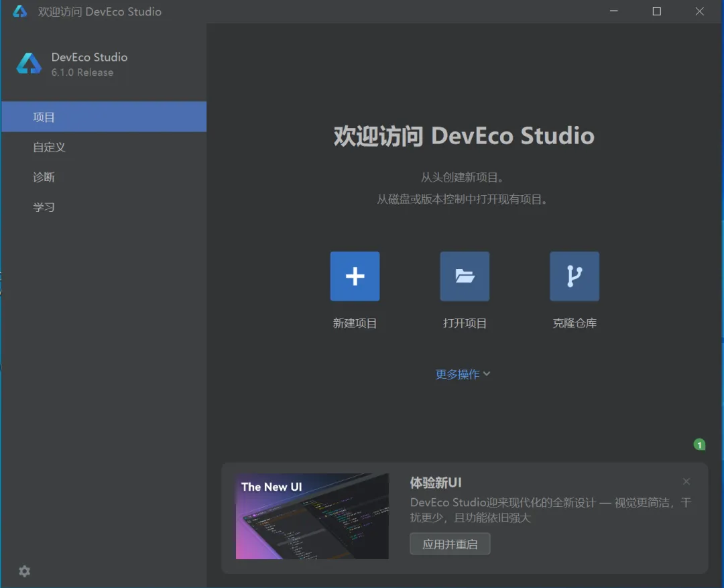Viewport: 724px width, 588px height.
Task: Click the 打开项目 label
Action: [x=465, y=323]
